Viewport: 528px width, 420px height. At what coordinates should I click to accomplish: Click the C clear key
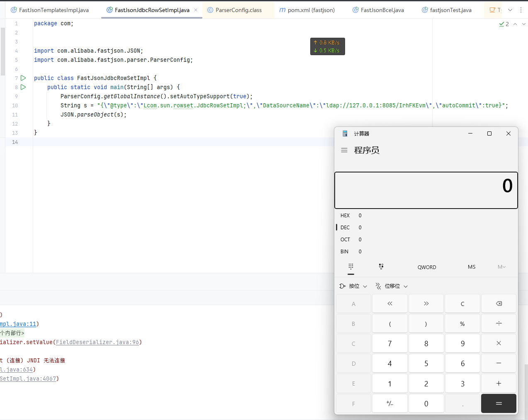(x=462, y=303)
